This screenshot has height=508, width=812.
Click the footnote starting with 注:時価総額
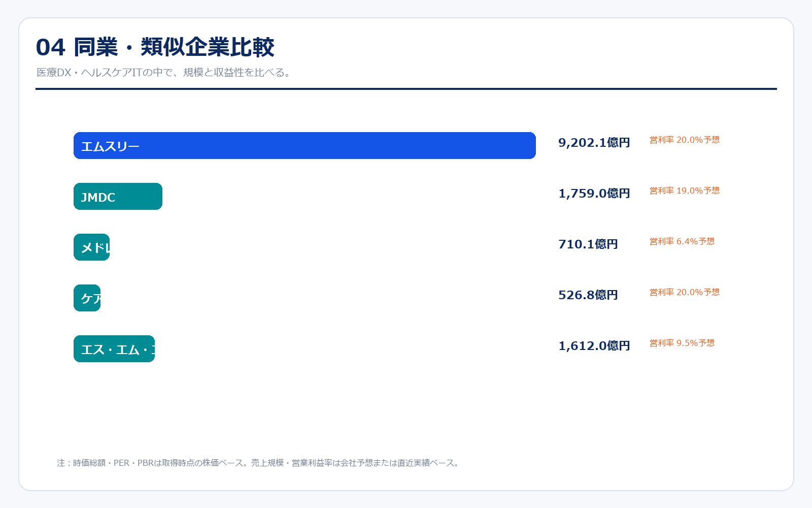click(x=259, y=463)
